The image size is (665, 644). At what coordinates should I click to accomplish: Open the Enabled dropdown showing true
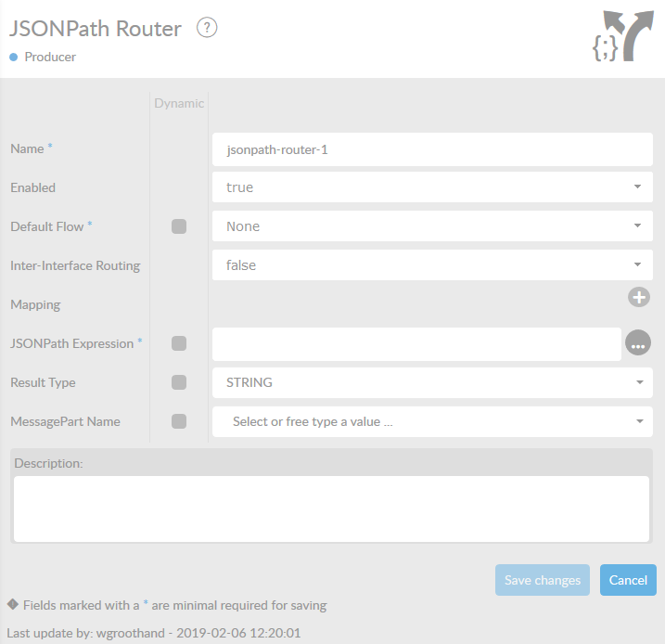[431, 187]
